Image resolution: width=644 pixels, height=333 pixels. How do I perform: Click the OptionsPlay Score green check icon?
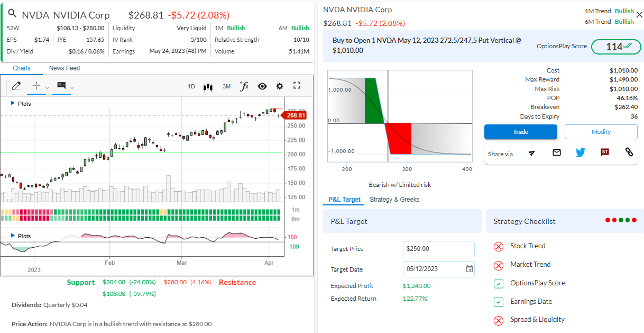498,284
